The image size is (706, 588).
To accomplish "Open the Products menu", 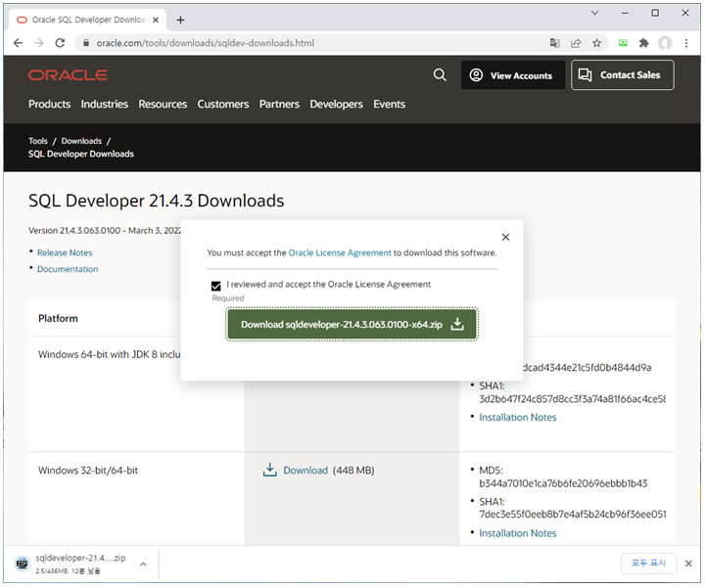I will tap(50, 104).
